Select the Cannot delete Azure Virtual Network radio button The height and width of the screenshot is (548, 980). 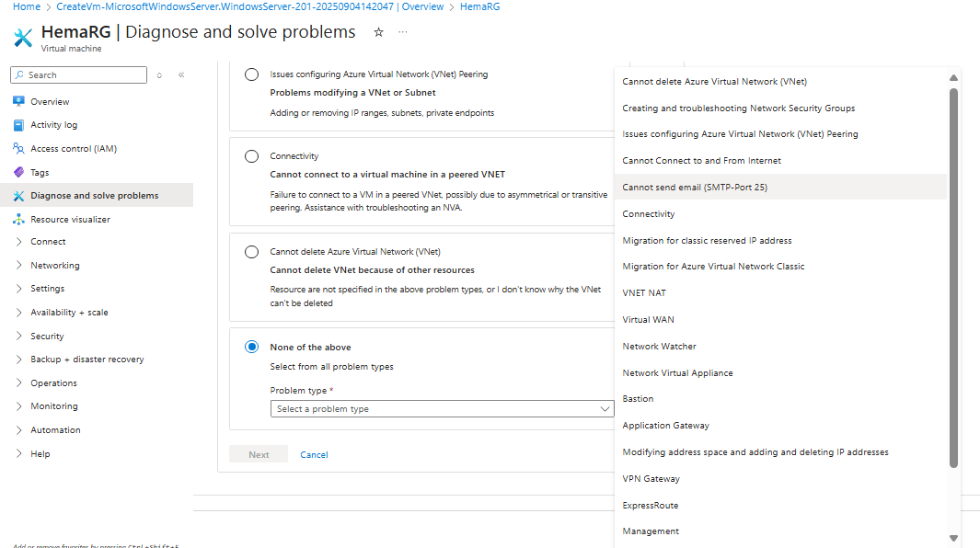point(252,251)
